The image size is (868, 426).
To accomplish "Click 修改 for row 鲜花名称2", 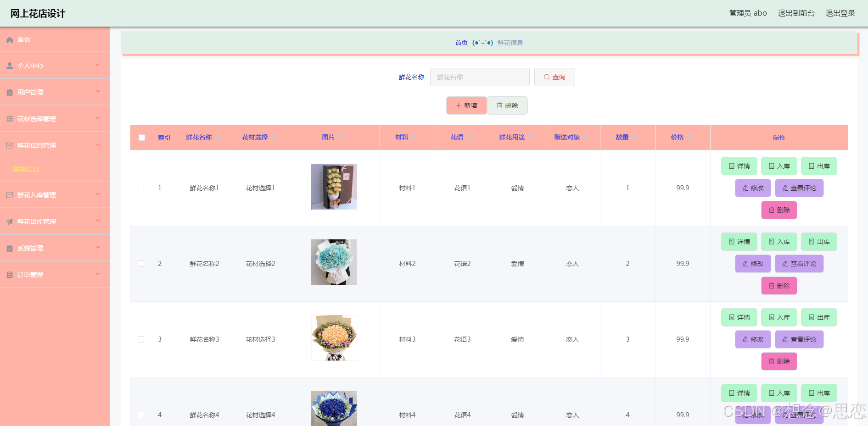I will coord(753,264).
